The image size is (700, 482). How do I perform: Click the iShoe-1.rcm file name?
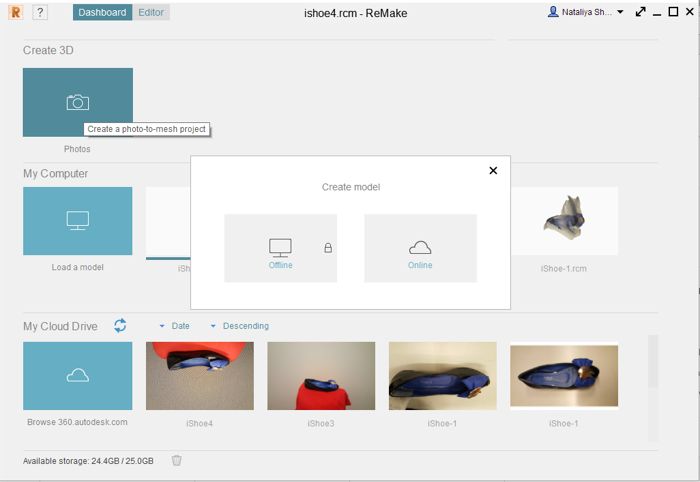tap(563, 269)
